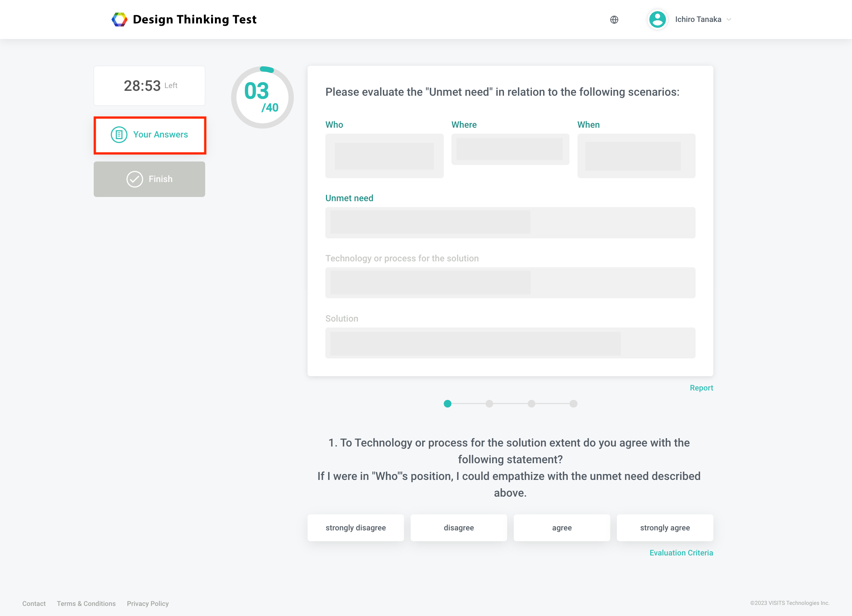The width and height of the screenshot is (852, 616).
Task: Navigate to the last scenario pagination dot
Action: (x=573, y=404)
